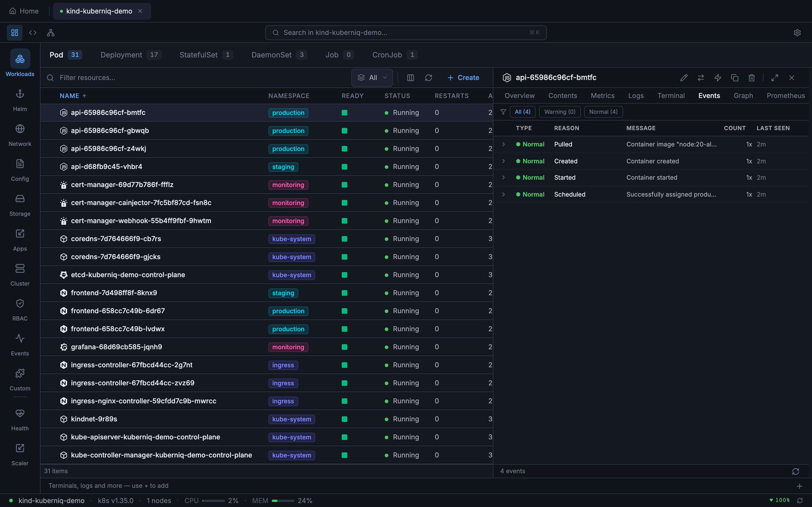Image resolution: width=812 pixels, height=507 pixels.
Task: Open the All namespace filter dropdown
Action: [x=372, y=77]
